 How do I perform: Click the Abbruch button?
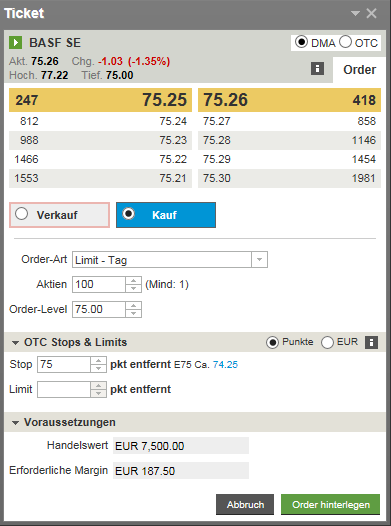(x=245, y=505)
